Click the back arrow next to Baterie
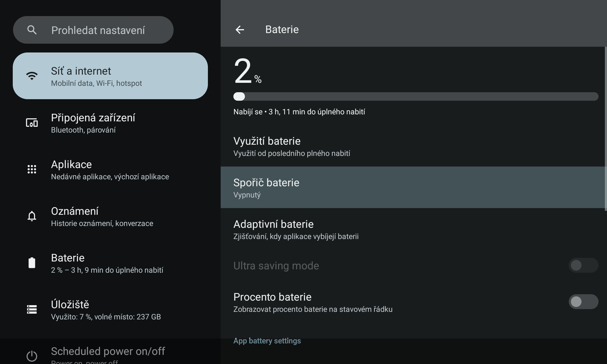The image size is (607, 364). coord(240,30)
